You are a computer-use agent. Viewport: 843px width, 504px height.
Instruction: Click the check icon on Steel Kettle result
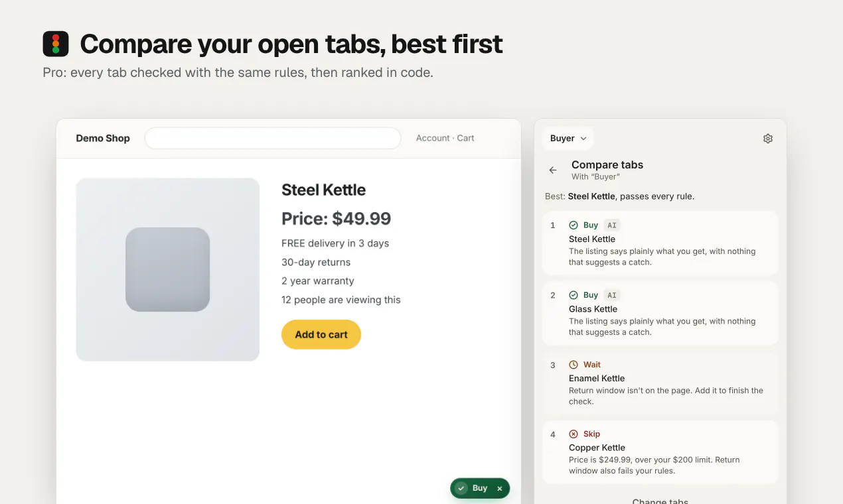coord(574,225)
